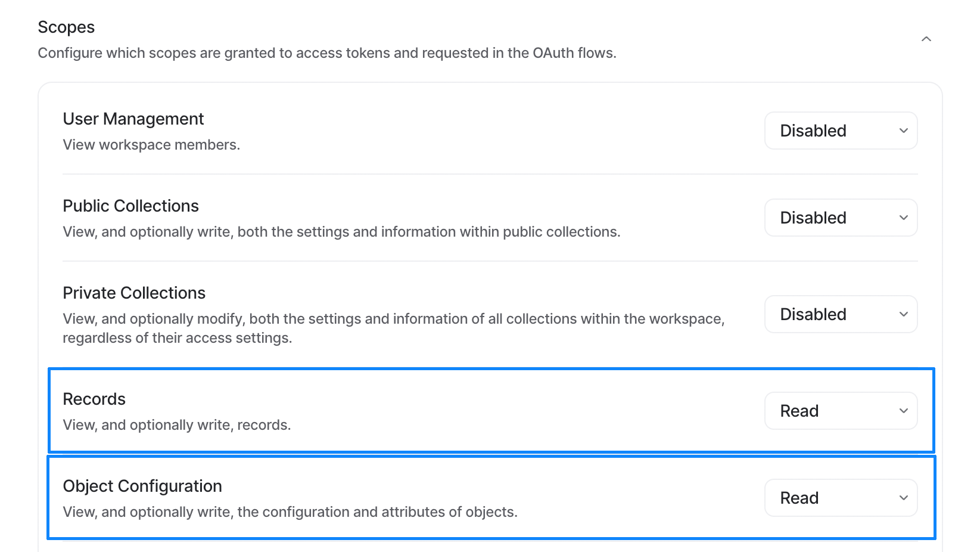
Task: Select the Private Collections row title
Action: (134, 293)
